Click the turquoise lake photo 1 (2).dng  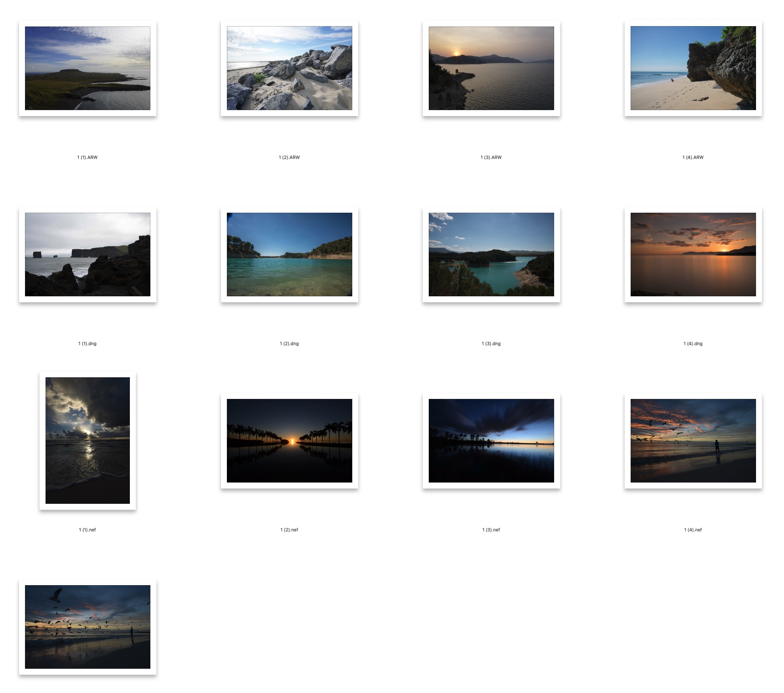tap(289, 254)
